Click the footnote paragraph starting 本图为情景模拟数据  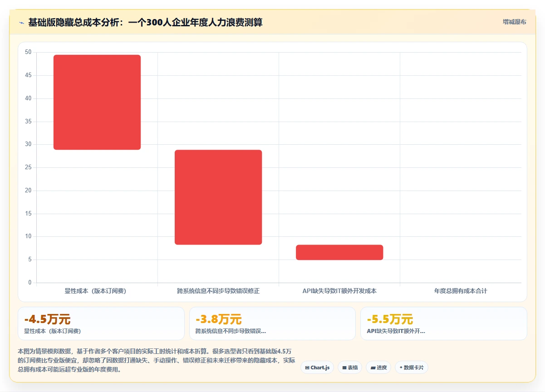coord(157,360)
